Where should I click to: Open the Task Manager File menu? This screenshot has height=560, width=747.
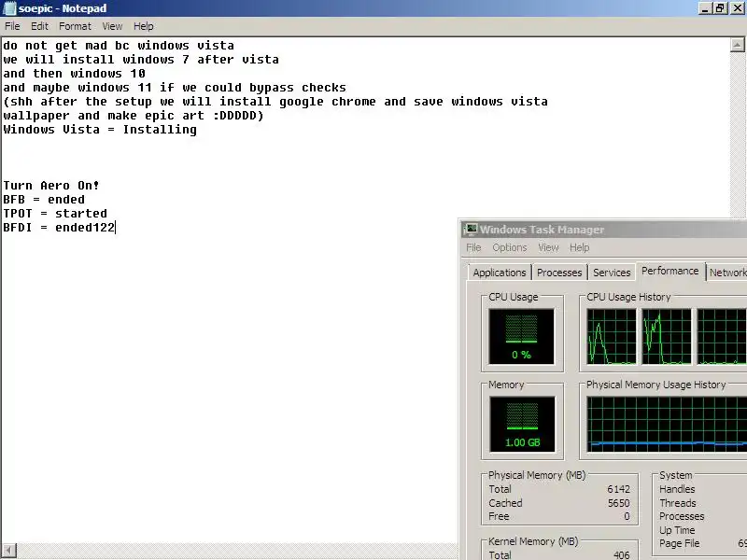click(x=473, y=247)
